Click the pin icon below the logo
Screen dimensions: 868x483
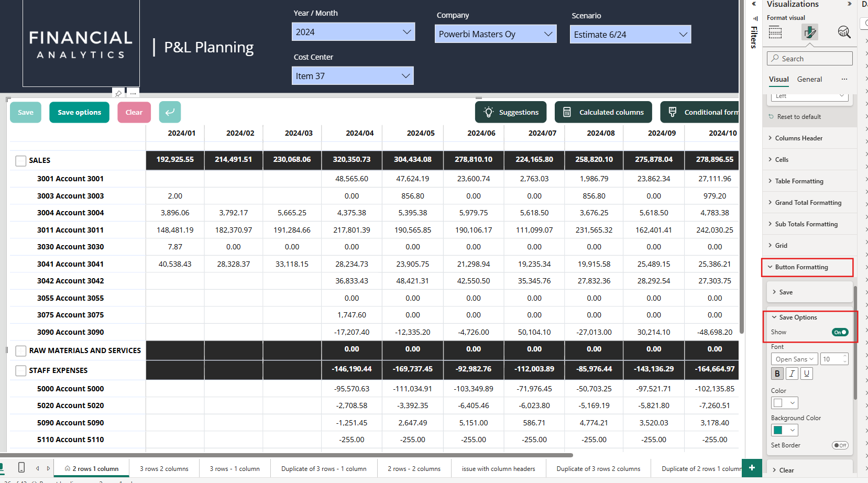pos(118,93)
